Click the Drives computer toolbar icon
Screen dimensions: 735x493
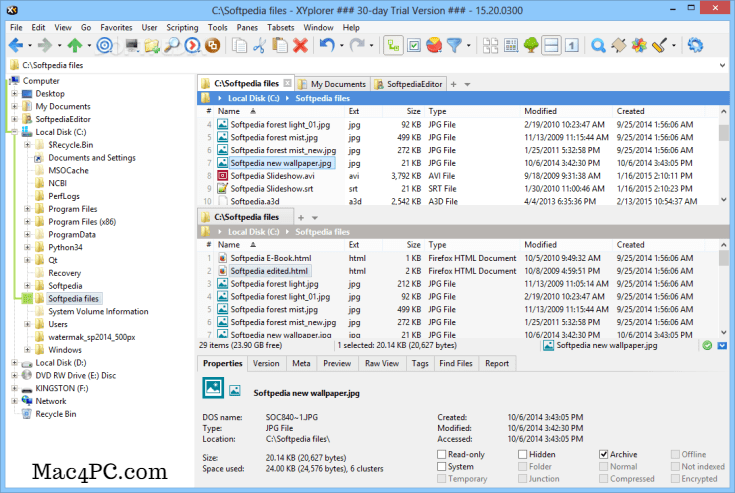[x=132, y=45]
